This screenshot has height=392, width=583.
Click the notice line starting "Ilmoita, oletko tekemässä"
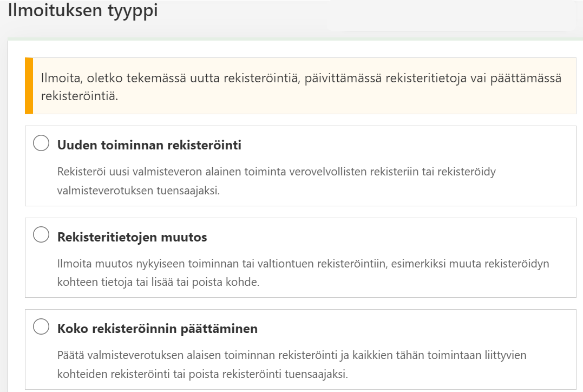click(301, 78)
